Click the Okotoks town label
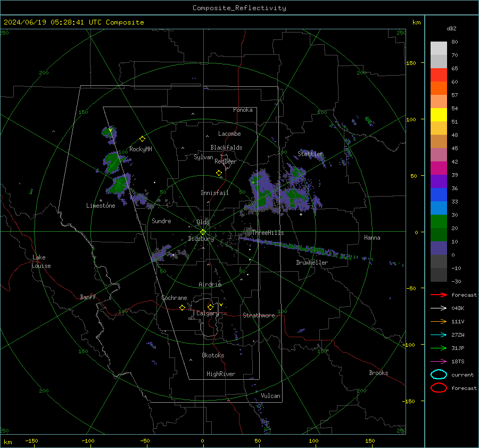 point(213,355)
